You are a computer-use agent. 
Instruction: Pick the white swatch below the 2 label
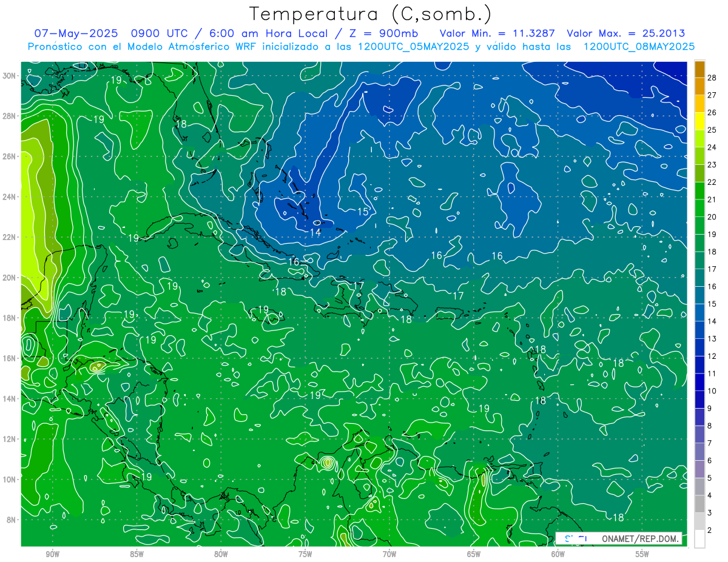click(699, 539)
